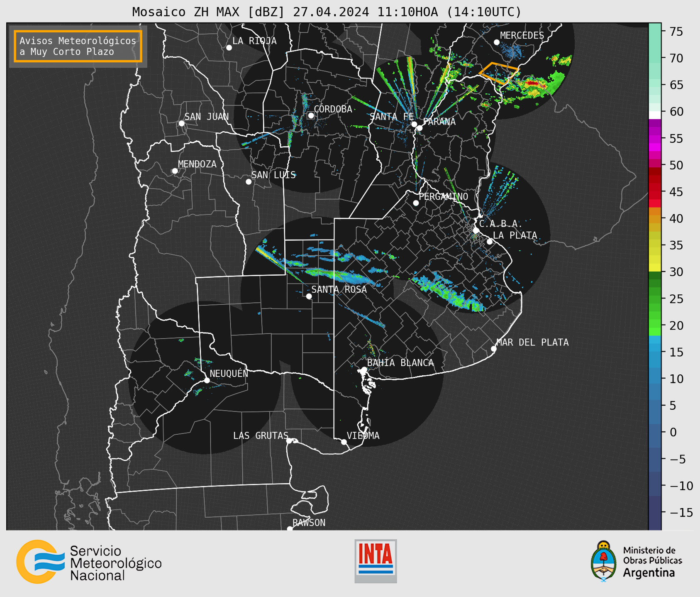Click the 45 value on the dBZ scale
This screenshot has width=700, height=597.
click(676, 192)
